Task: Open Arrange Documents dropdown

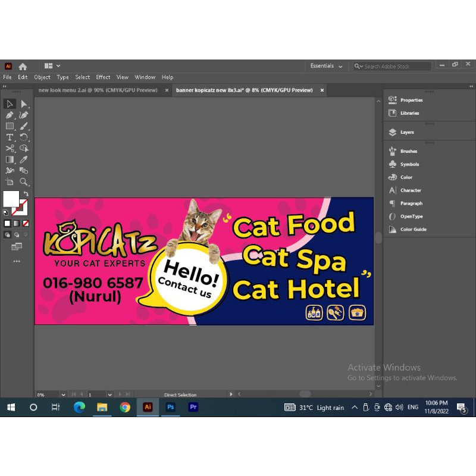Action: pyautogui.click(x=52, y=66)
